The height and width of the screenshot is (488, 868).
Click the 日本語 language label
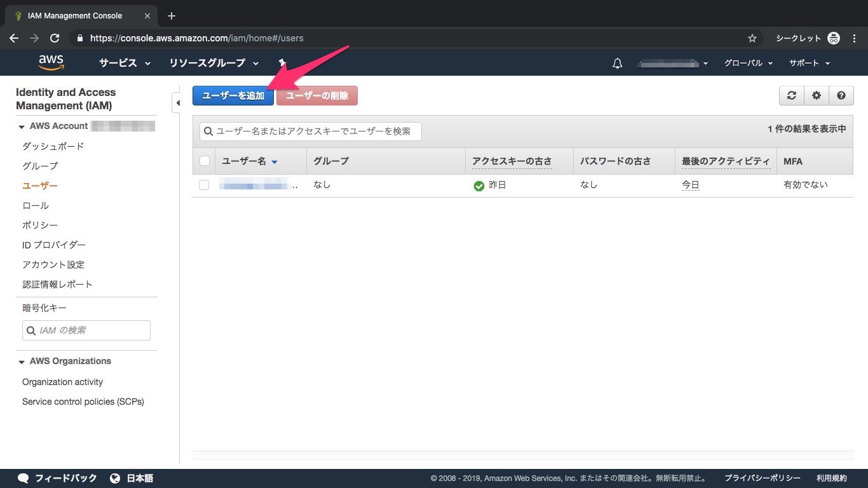pos(140,478)
